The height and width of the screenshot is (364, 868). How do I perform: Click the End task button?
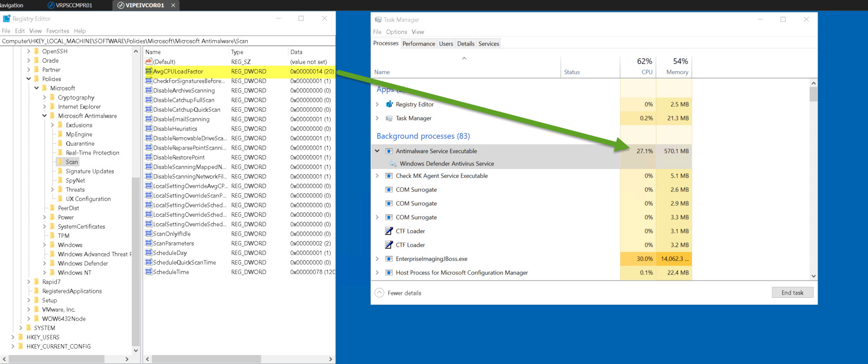(x=793, y=292)
